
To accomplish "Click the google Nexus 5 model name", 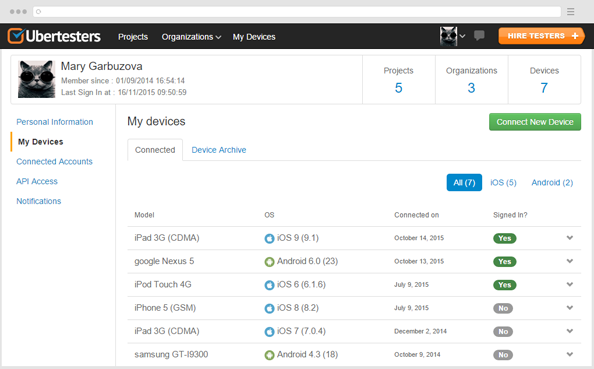I will click(164, 261).
